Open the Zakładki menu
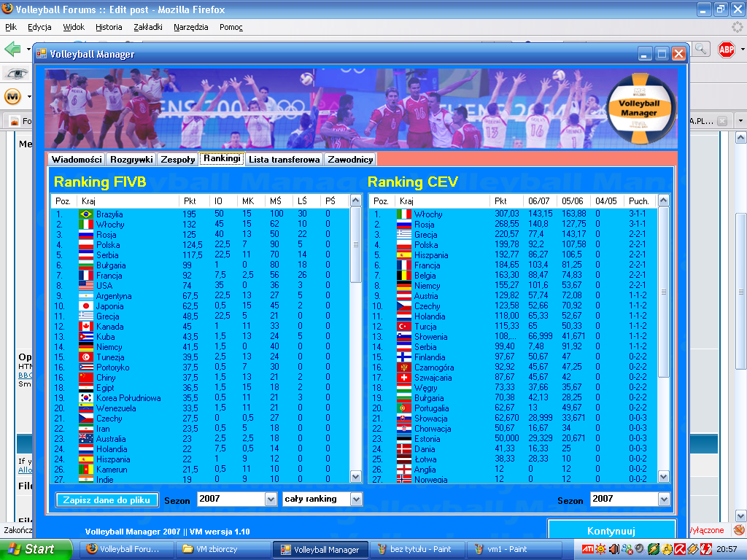This screenshot has height=560, width=747. 147,27
